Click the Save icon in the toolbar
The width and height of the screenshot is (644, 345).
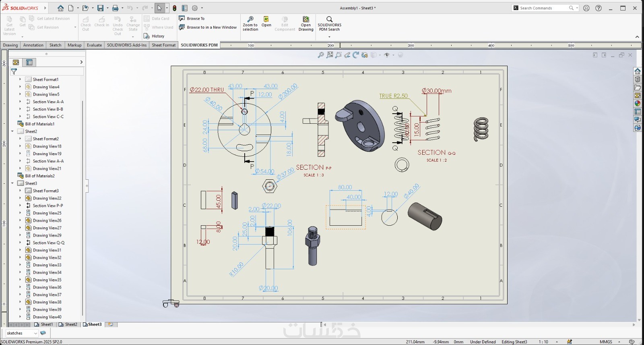(100, 8)
